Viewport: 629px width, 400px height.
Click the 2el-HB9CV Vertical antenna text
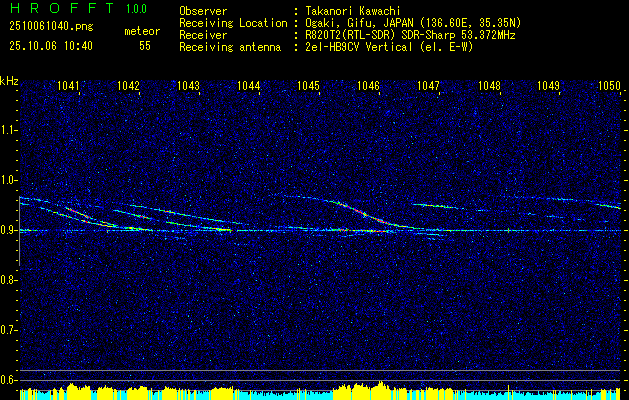point(387,47)
